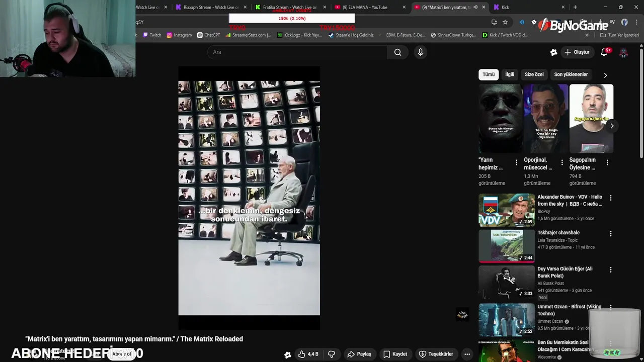Bookmark this page with star icon

tap(505, 22)
